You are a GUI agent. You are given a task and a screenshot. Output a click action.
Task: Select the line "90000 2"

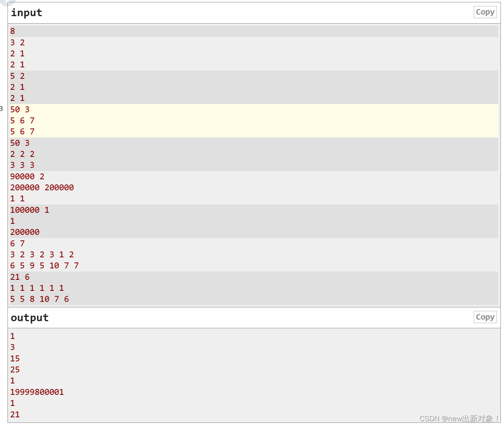27,176
